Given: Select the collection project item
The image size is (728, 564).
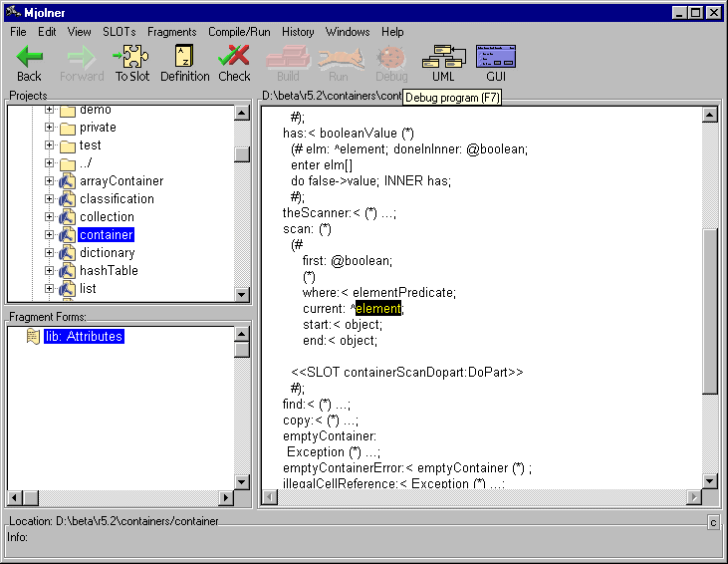Looking at the screenshot, I should (107, 217).
